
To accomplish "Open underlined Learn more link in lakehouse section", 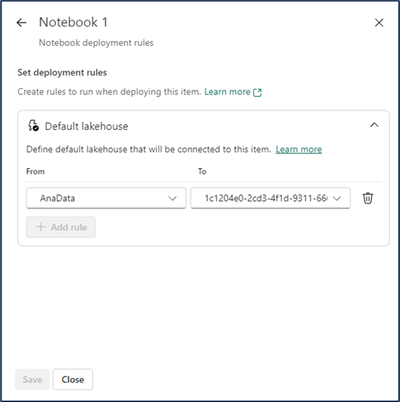I will click(x=299, y=149).
